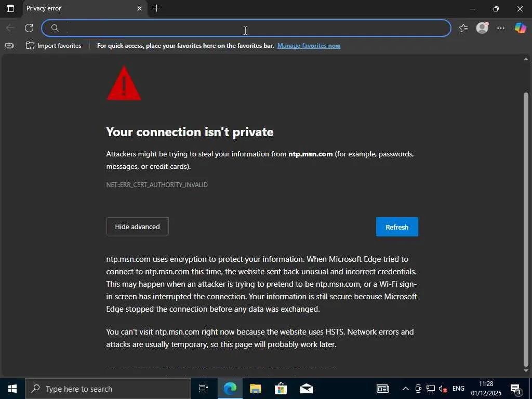The image size is (532, 399).
Task: Click the Meet Now tray icon
Action: point(418,389)
